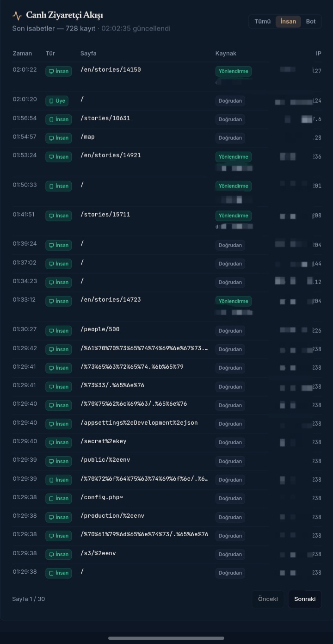
Task: Open the /en/stories/14723 page path
Action: click(111, 300)
